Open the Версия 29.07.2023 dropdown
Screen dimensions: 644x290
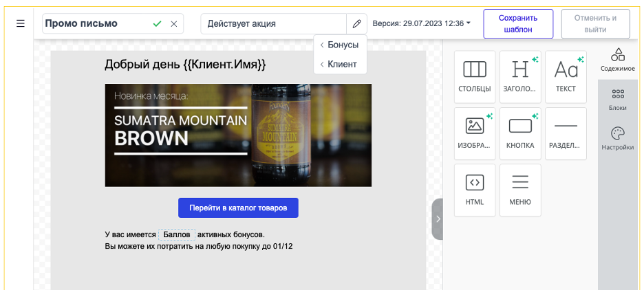point(421,23)
